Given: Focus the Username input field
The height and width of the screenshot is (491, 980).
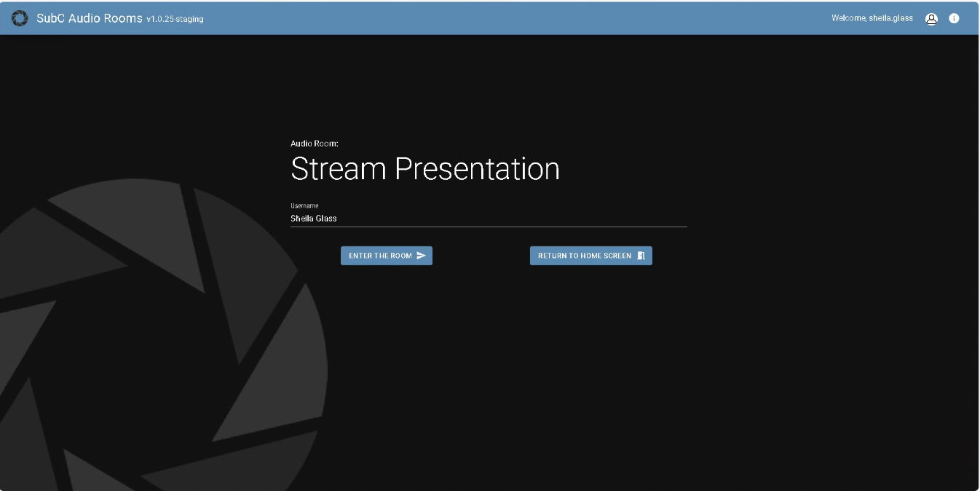Looking at the screenshot, I should pos(488,219).
